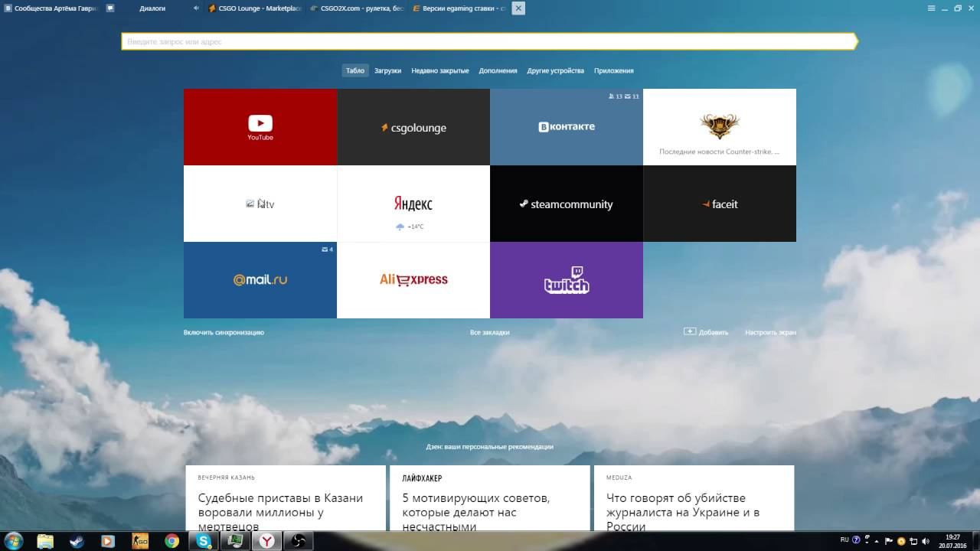Click the RU language indicator

(844, 540)
